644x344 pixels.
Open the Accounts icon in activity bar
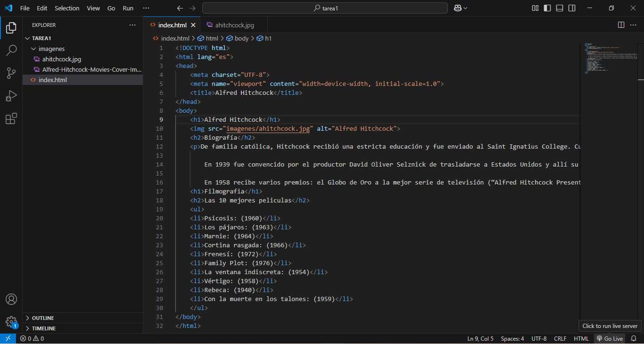(x=11, y=299)
